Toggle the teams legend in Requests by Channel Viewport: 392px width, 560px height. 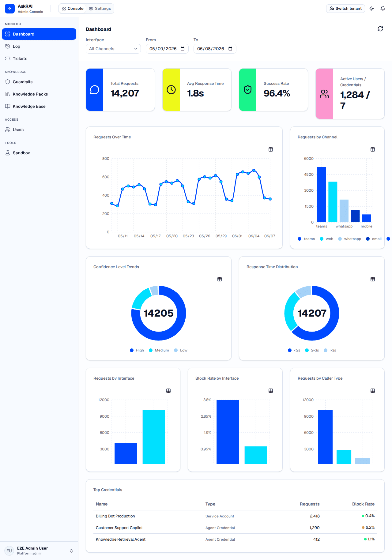click(x=306, y=239)
